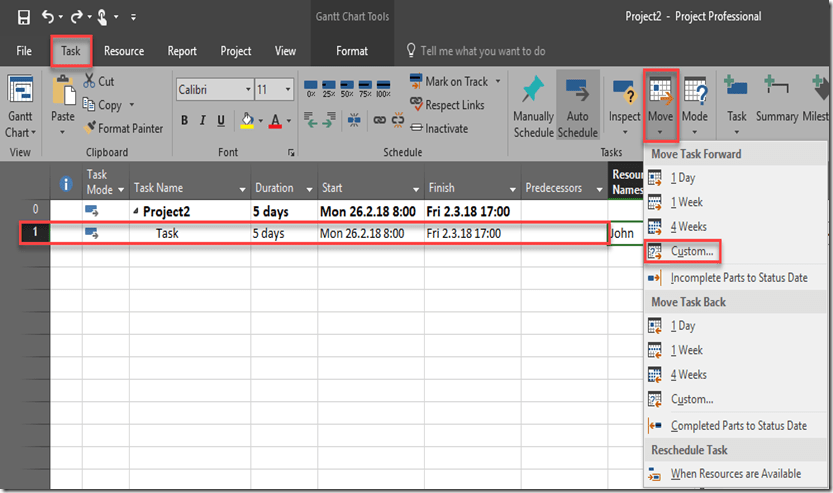Screen dimensions: 833x493
Task: Click the Mark on Track icon
Action: tap(418, 81)
